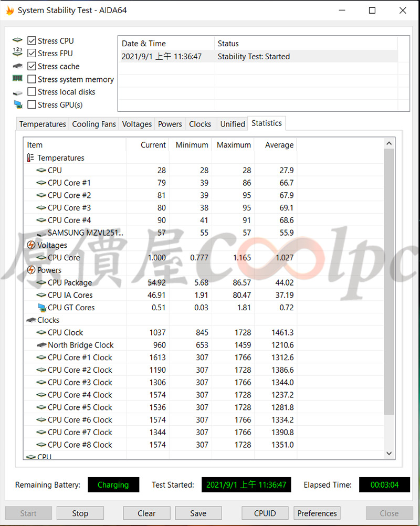Click the icon next to CPU Package

click(41, 283)
